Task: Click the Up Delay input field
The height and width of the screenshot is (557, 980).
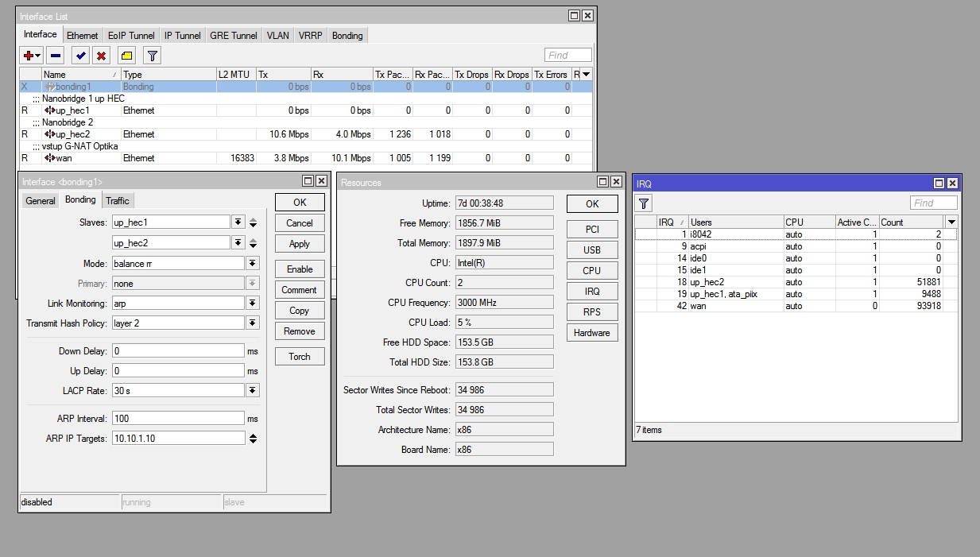Action: pos(178,370)
